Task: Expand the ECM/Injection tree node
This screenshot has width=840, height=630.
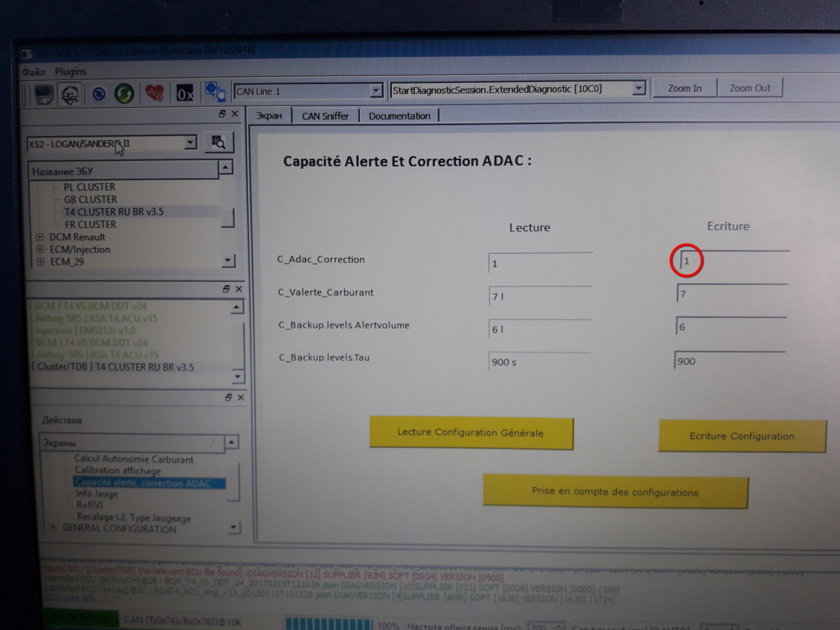Action: [40, 249]
